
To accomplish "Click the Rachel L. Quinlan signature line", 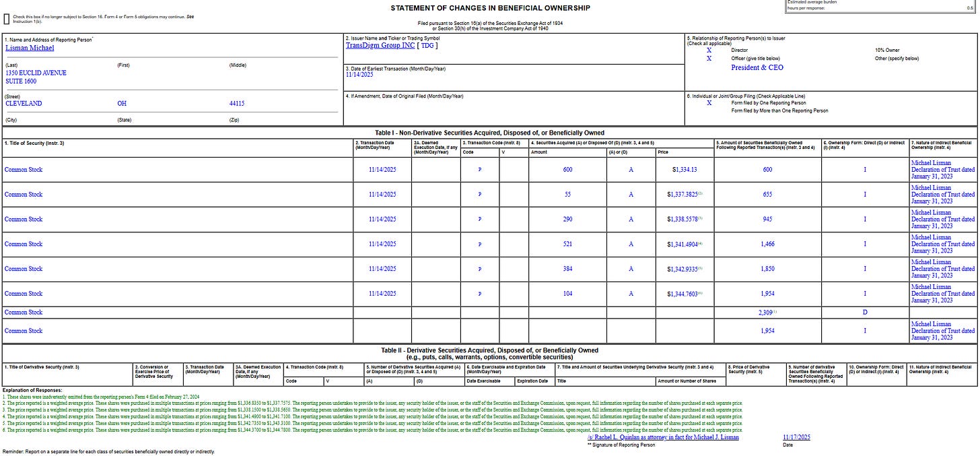I will 663,437.
